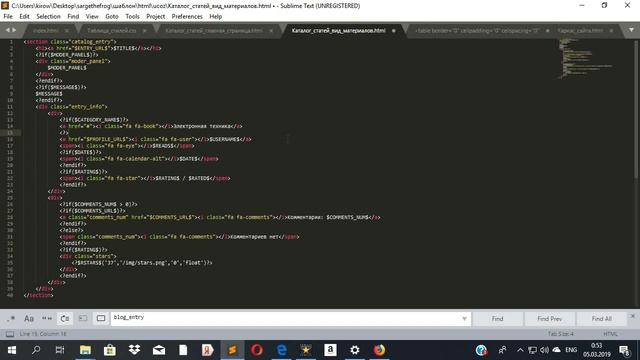Image resolution: width=640 pixels, height=360 pixels.
Task: Toggle regular expression search option
Action: tap(11, 318)
